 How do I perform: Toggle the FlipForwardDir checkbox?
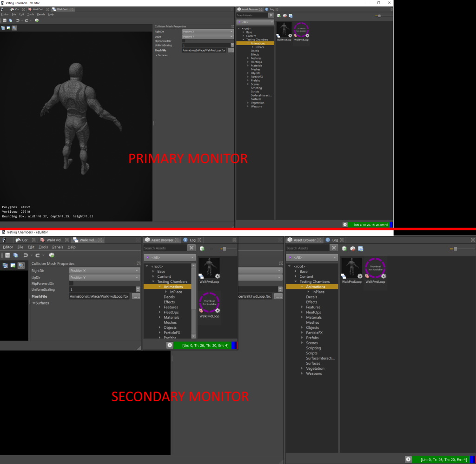click(x=184, y=41)
